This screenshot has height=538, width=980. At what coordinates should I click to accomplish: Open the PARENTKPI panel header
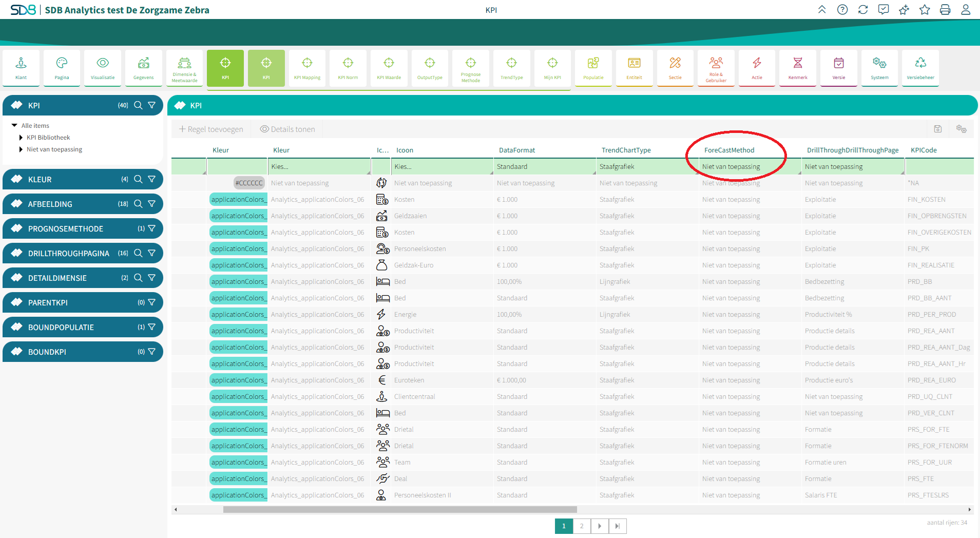[83, 302]
